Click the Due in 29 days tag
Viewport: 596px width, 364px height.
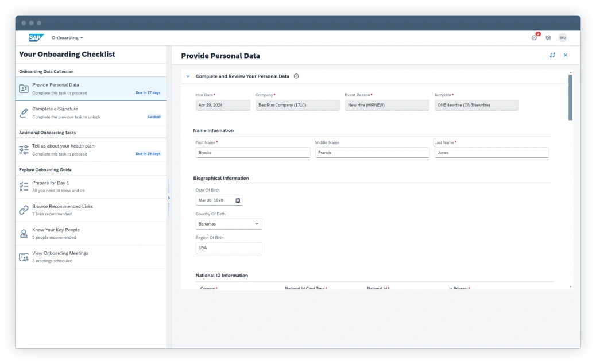click(x=148, y=154)
